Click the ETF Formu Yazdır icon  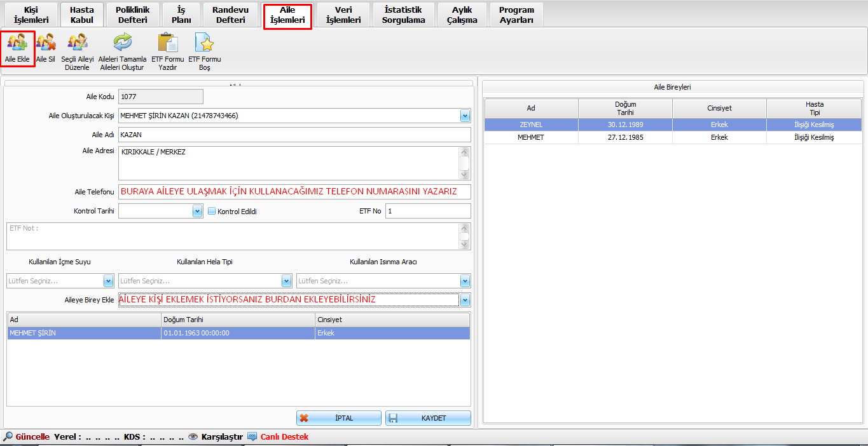pos(168,43)
